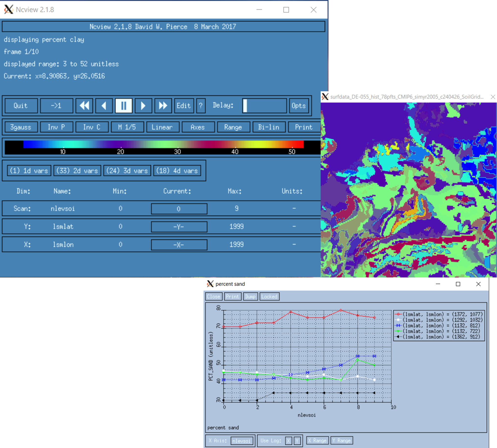Click the Opts button

(299, 106)
